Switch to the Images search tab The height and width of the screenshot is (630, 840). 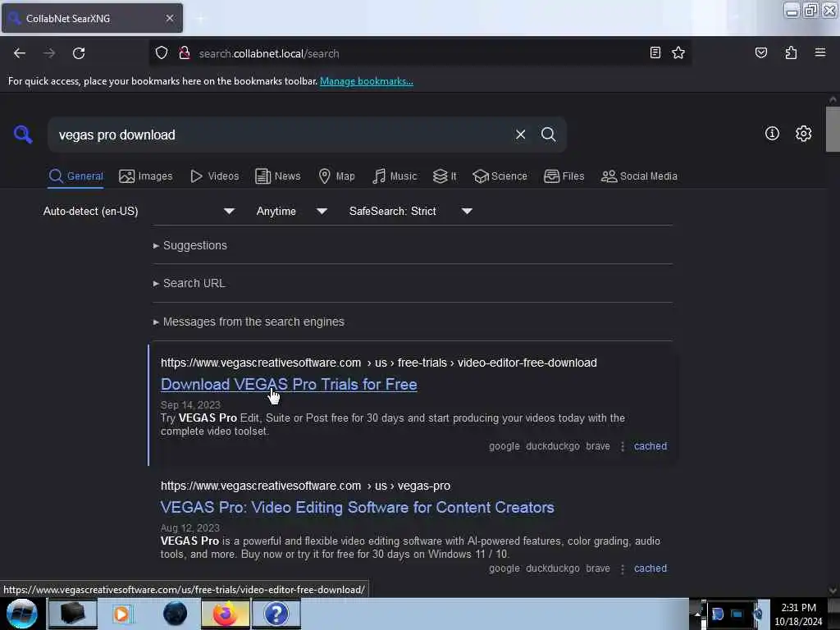pos(146,176)
